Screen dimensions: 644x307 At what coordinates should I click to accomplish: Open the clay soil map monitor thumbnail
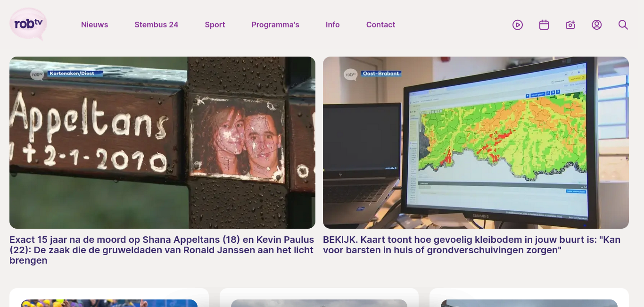click(x=476, y=142)
